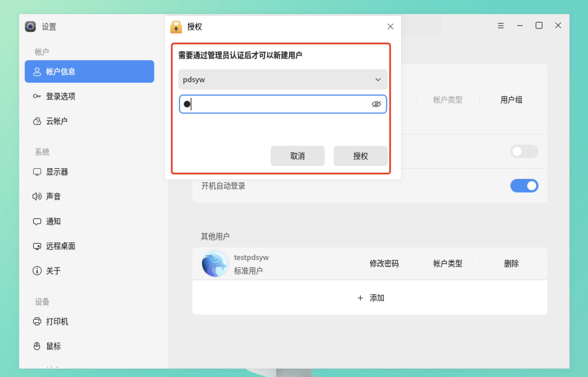Screen dimensions: 588x377
Task: Click the password input field
Action: tap(276, 104)
